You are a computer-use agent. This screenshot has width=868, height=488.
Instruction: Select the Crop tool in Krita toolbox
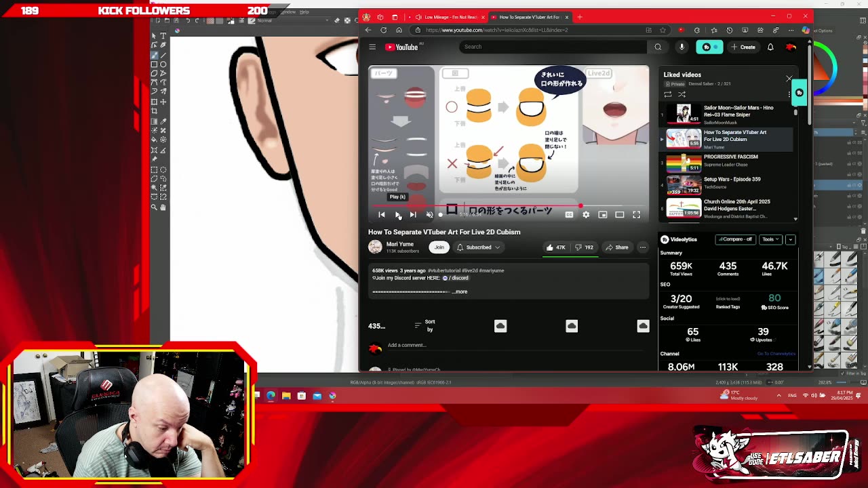[154, 111]
